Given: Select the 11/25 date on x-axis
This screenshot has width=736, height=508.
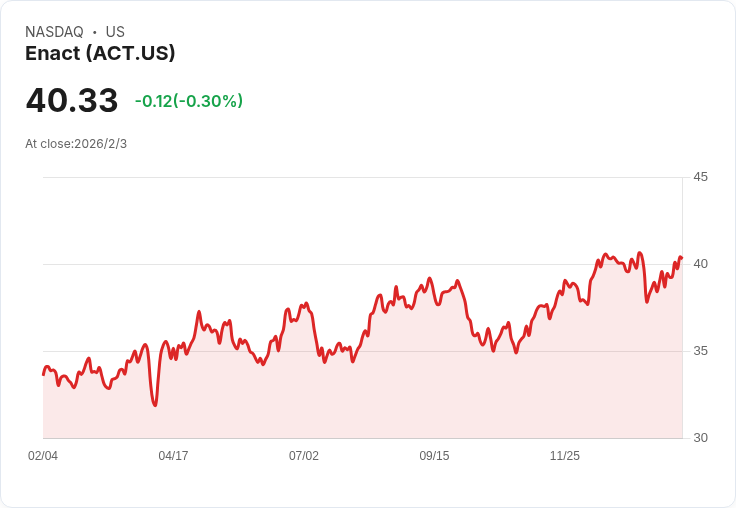Looking at the screenshot, I should tap(565, 456).
